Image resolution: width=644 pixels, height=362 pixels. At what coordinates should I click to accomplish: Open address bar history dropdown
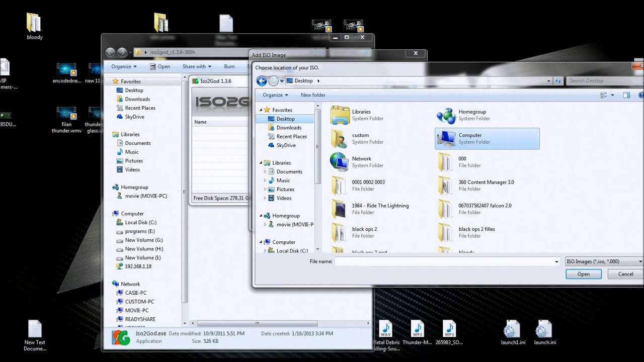point(549,81)
